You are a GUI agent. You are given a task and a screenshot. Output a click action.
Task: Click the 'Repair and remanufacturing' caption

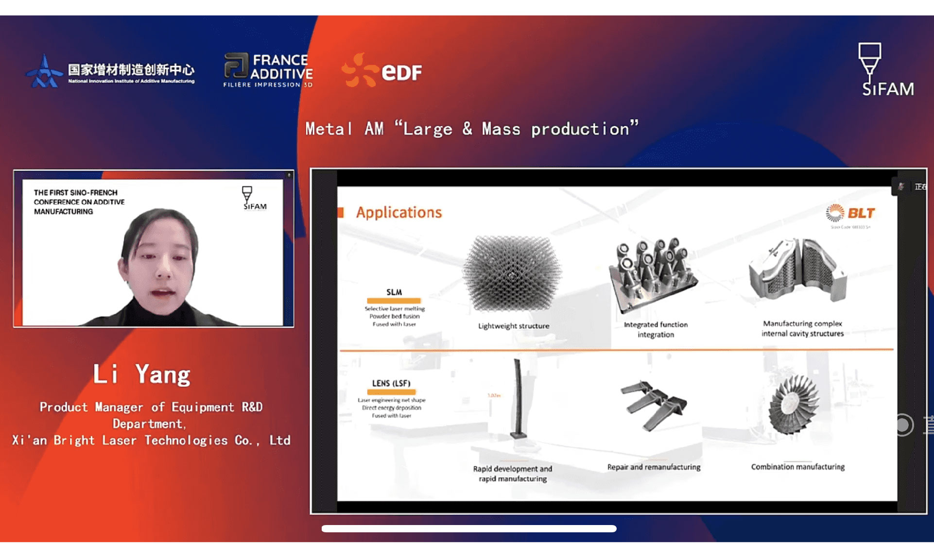654,467
